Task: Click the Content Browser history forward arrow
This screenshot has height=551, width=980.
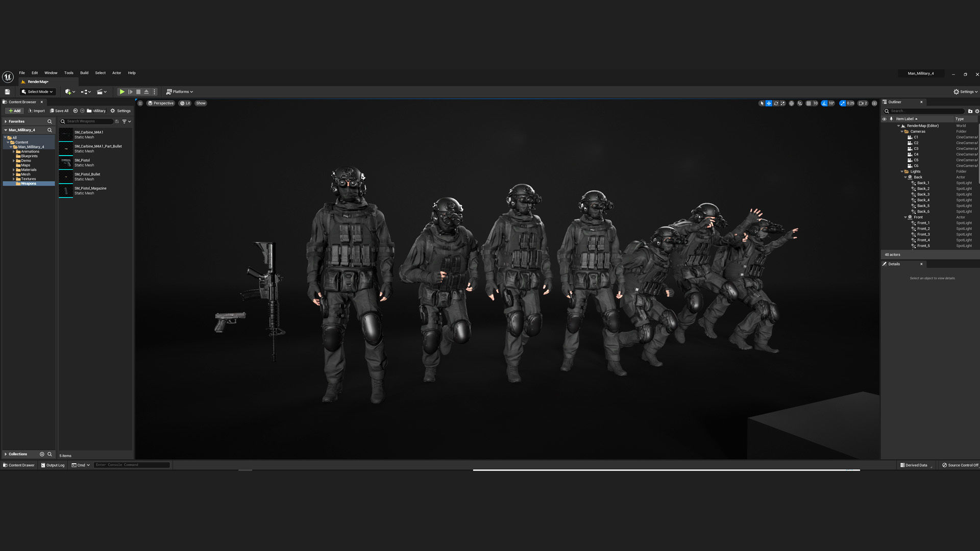Action: 82,111
